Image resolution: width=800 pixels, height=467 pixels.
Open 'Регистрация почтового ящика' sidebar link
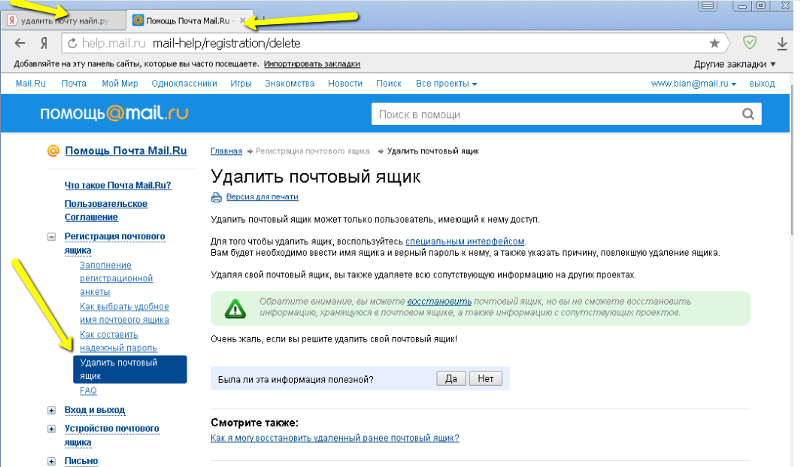coord(115,243)
